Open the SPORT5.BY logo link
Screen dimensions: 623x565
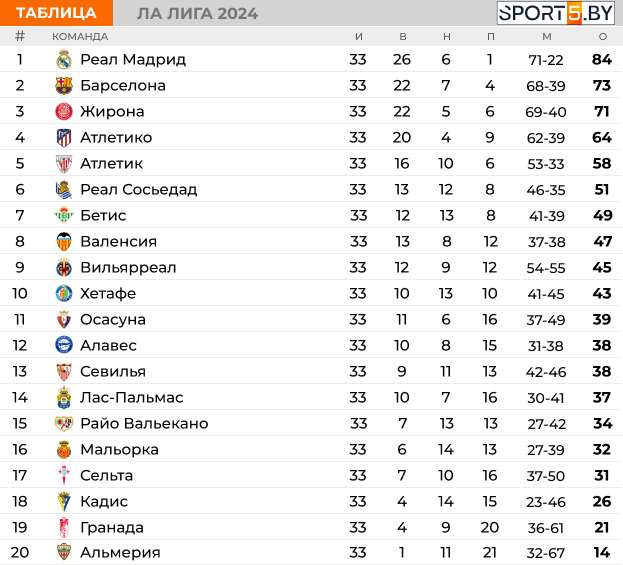(x=556, y=13)
